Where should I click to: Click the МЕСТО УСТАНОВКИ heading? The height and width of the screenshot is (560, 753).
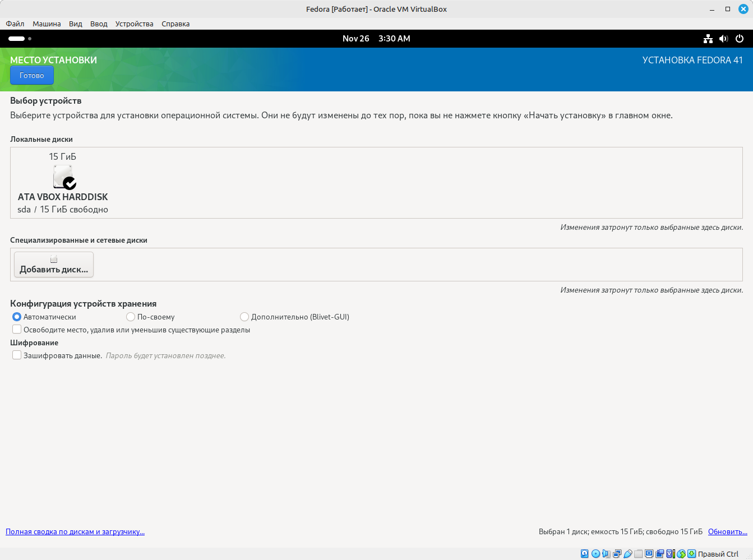click(53, 60)
